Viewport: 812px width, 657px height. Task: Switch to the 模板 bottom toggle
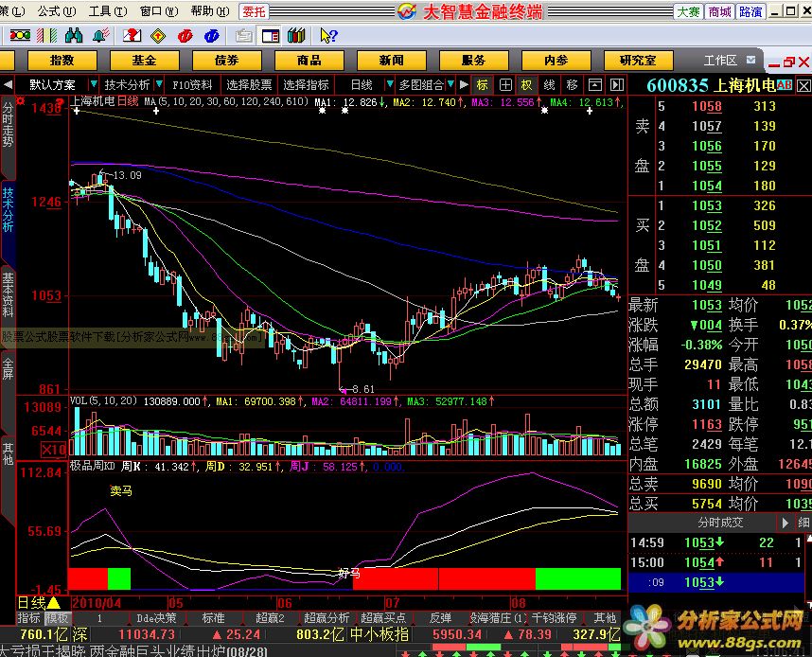[57, 617]
